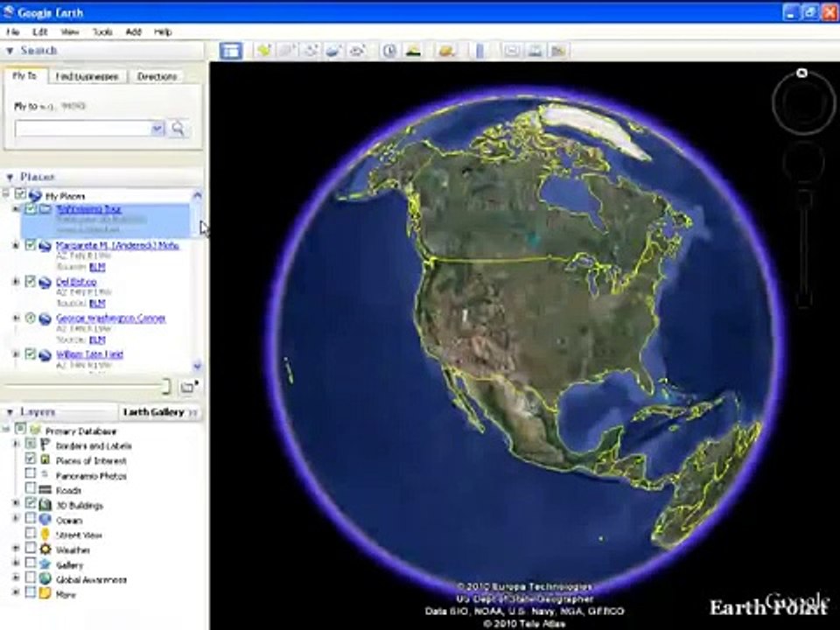Switch to the Find Businesses tab

pos(87,77)
